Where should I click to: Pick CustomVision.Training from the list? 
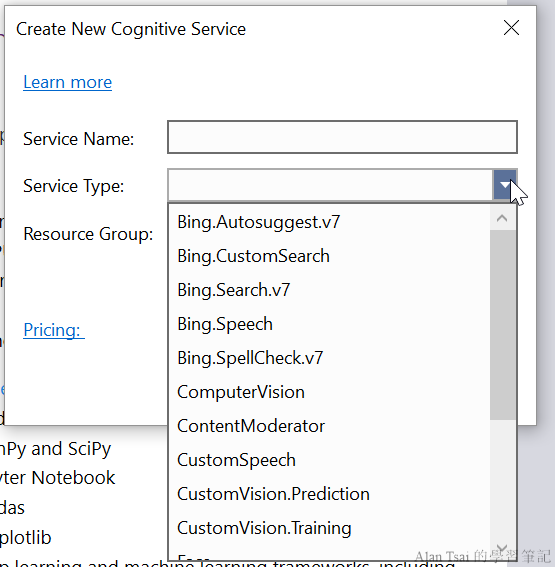(329, 528)
